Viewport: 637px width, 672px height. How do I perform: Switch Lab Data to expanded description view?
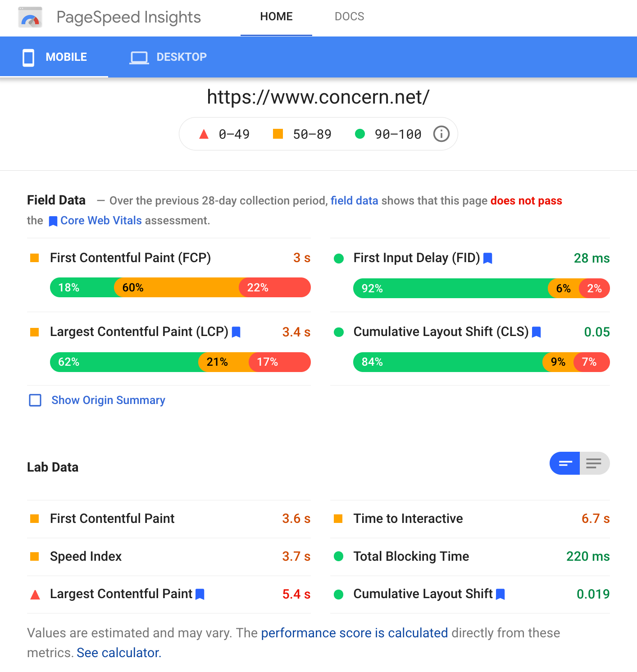click(594, 463)
